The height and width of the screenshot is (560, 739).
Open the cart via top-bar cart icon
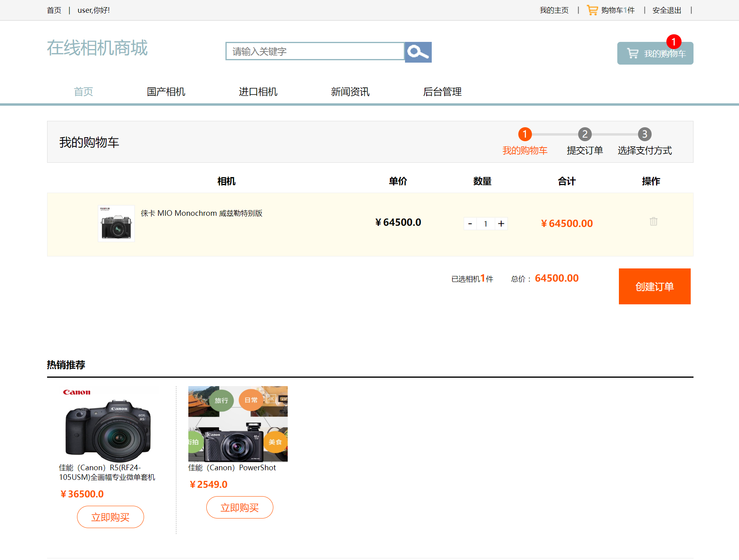(592, 10)
